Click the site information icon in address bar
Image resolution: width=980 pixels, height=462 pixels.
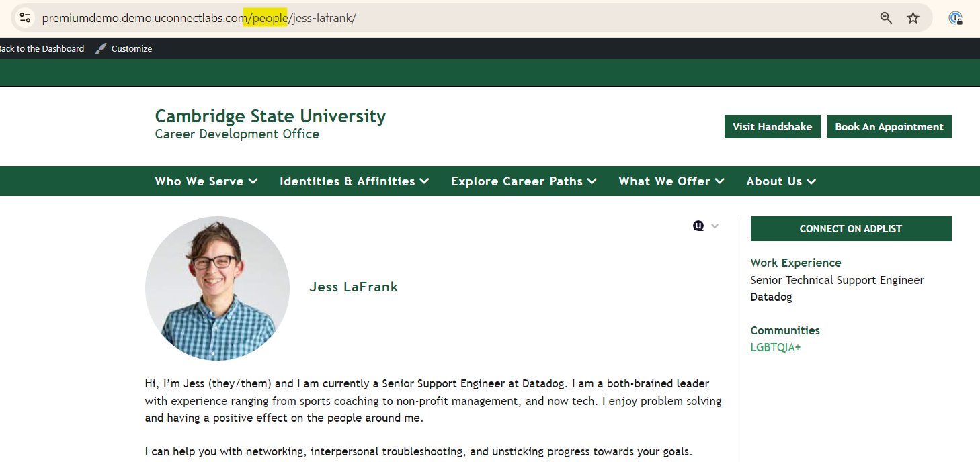click(x=25, y=18)
